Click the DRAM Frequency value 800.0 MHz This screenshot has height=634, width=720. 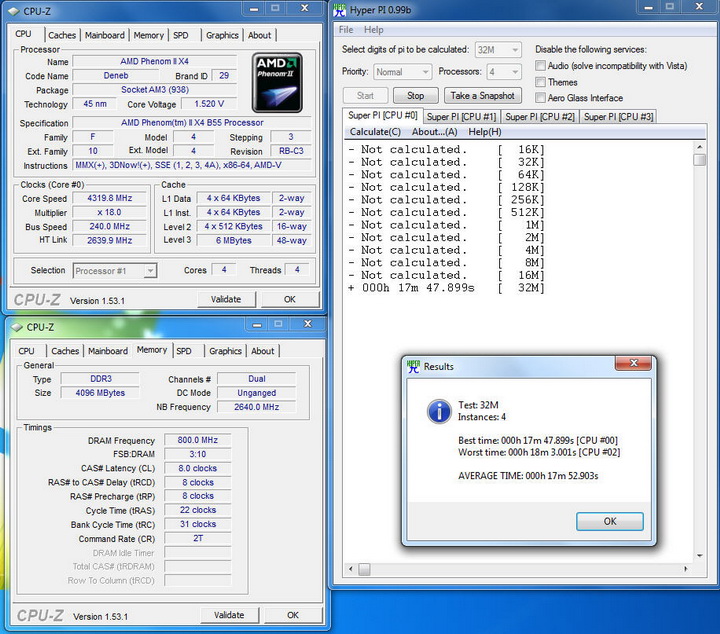tap(197, 440)
